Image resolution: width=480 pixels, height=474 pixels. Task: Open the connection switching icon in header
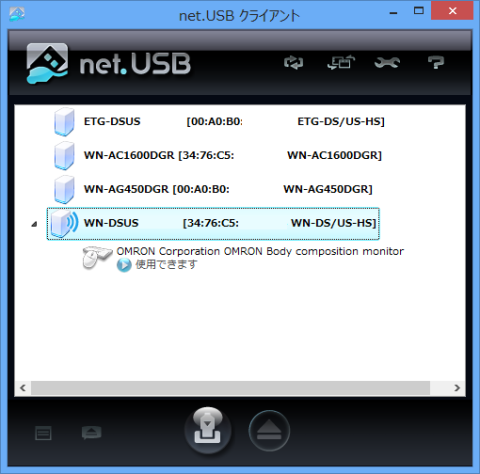(x=341, y=62)
